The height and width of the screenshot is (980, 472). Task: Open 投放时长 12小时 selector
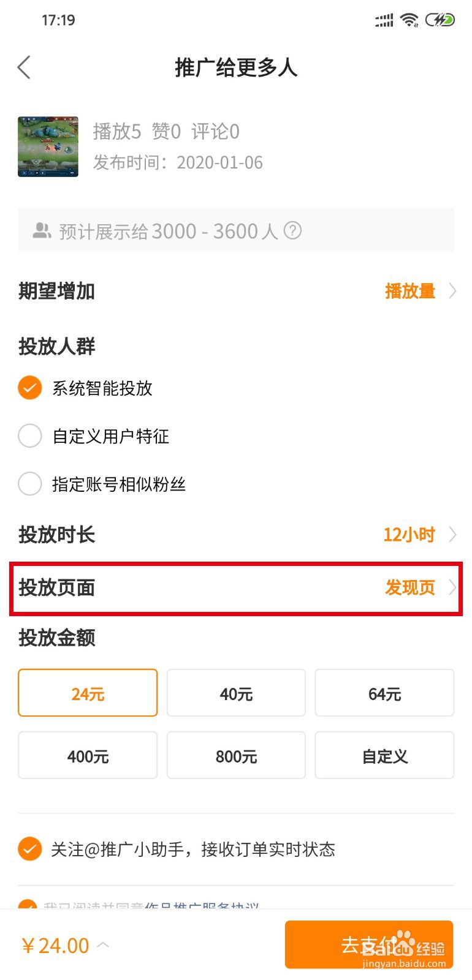point(419,535)
